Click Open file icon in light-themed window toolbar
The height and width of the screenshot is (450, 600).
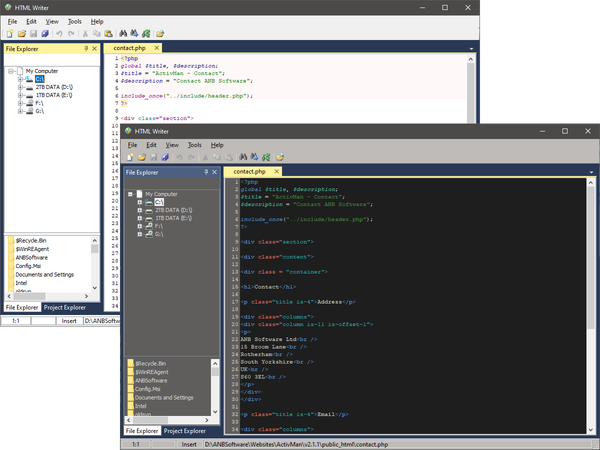pyautogui.click(x=21, y=33)
